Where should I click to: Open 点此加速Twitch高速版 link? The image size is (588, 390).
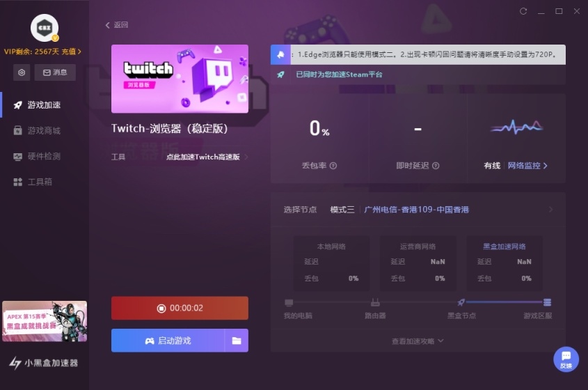[203, 157]
